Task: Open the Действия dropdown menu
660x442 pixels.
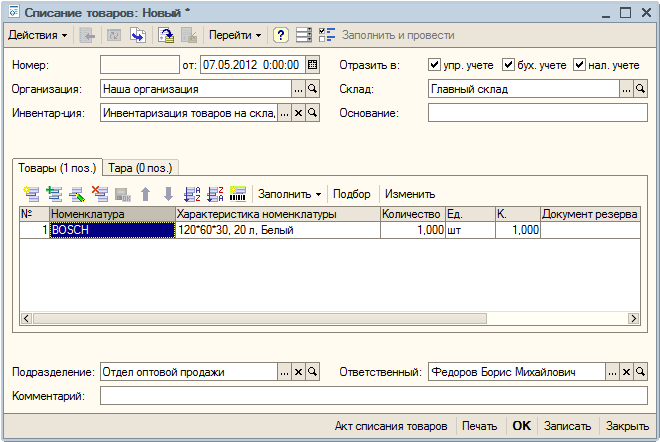Action: point(37,35)
